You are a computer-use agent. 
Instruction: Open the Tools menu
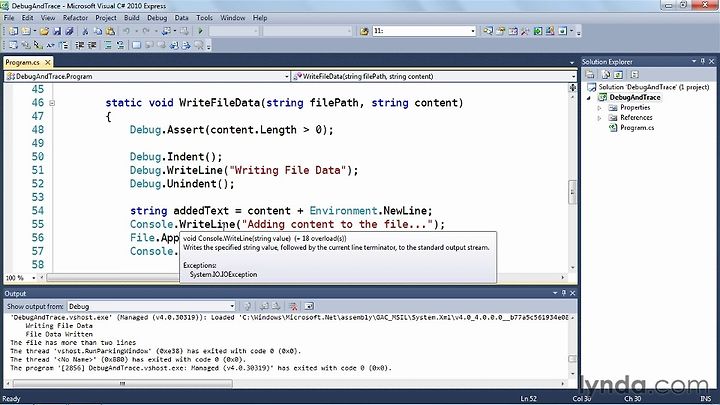pyautogui.click(x=204, y=17)
